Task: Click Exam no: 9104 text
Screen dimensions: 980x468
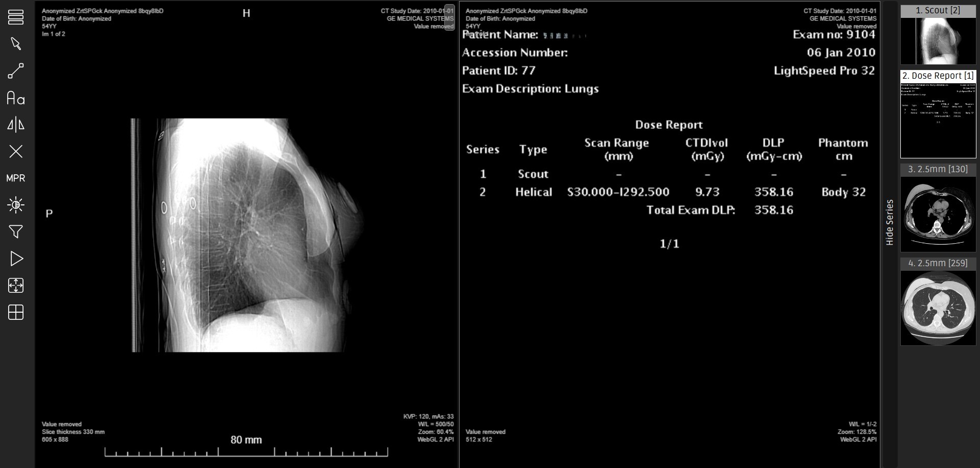Action: (x=834, y=35)
